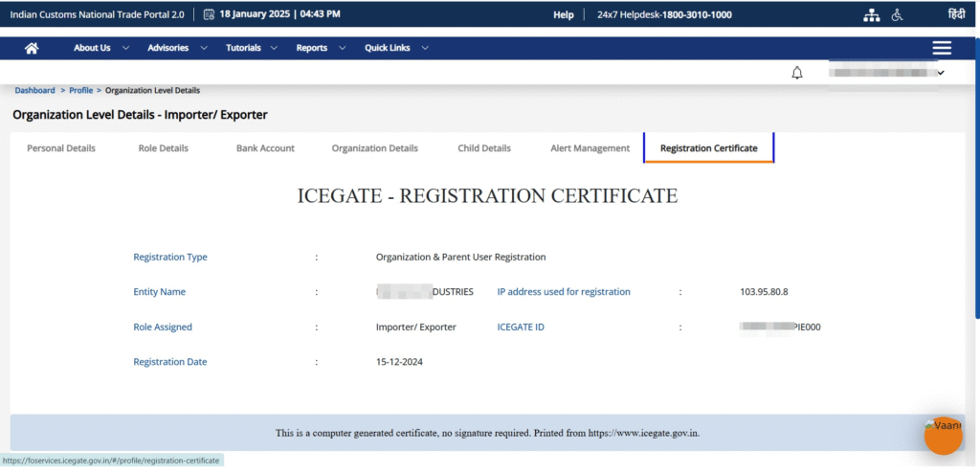Image resolution: width=980 pixels, height=473 pixels.
Task: Open the Tutorials dropdown
Action: [252, 48]
